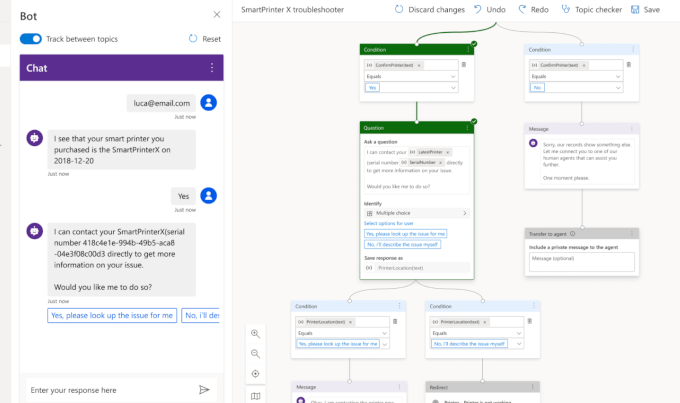The width and height of the screenshot is (680, 403).
Task: Open options menu of green Condition node
Action: pyautogui.click(x=468, y=50)
